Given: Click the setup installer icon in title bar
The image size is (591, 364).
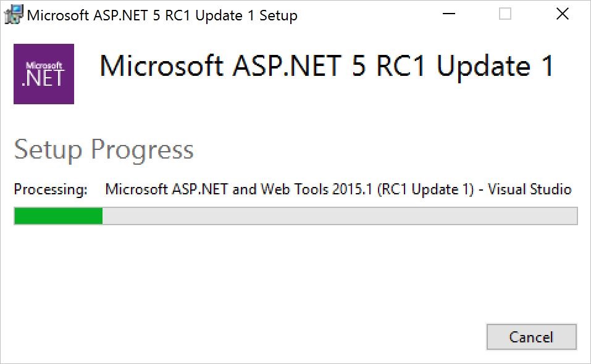Looking at the screenshot, I should pyautogui.click(x=14, y=14).
